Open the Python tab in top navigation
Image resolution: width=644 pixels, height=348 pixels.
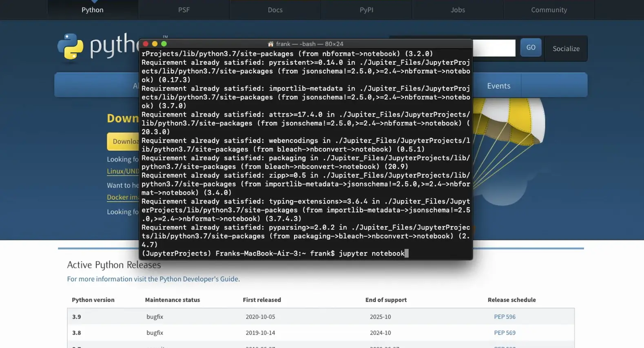(93, 10)
